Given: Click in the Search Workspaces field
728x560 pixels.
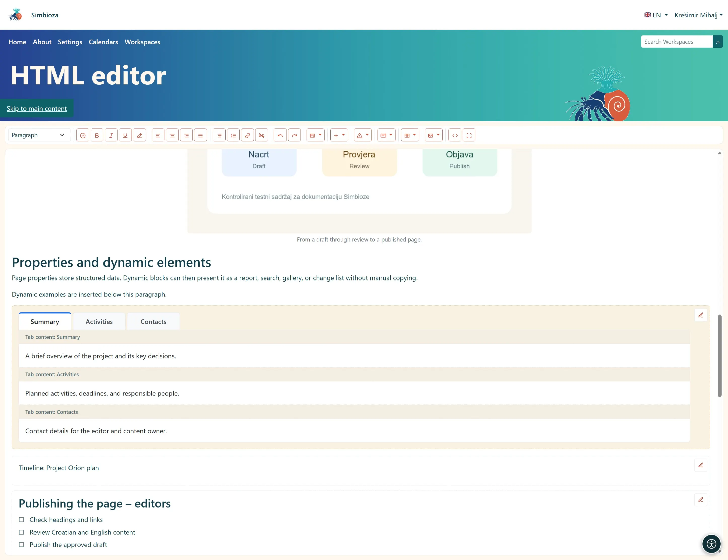Looking at the screenshot, I should click(x=676, y=42).
